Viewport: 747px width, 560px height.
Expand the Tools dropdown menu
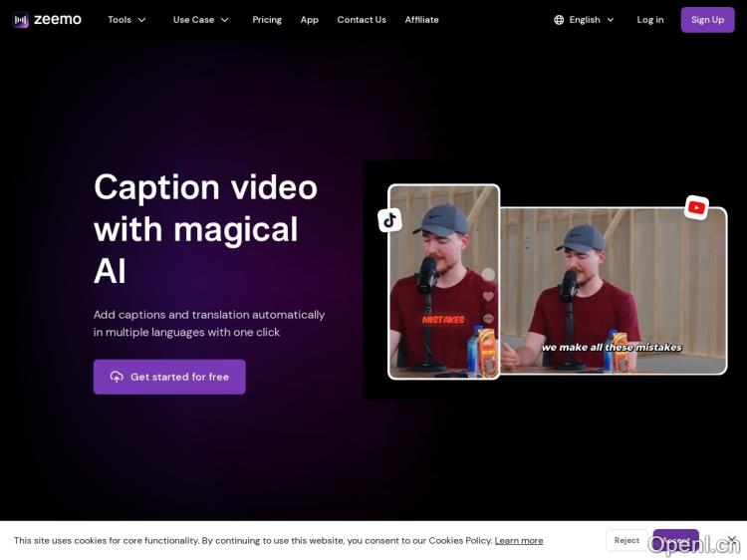(x=126, y=20)
